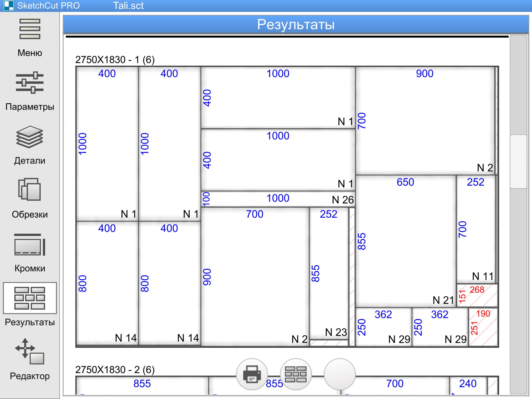Click the SketchCut PRO app logo
Screen dimensions: 532x399
click(x=9, y=5)
